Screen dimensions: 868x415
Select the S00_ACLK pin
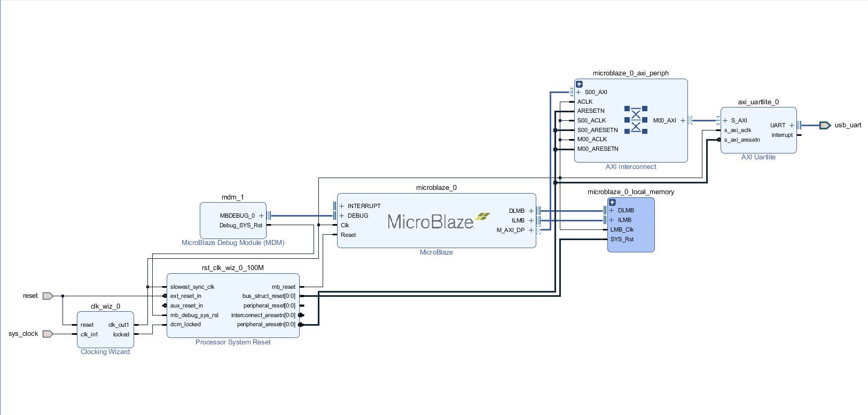[x=592, y=120]
